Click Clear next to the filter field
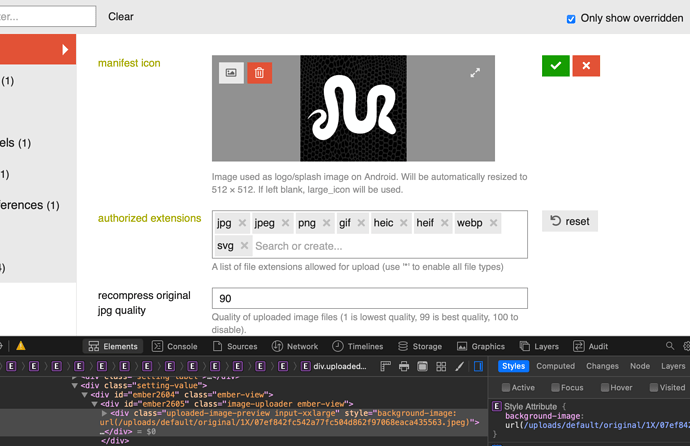This screenshot has width=690, height=446. point(121,17)
